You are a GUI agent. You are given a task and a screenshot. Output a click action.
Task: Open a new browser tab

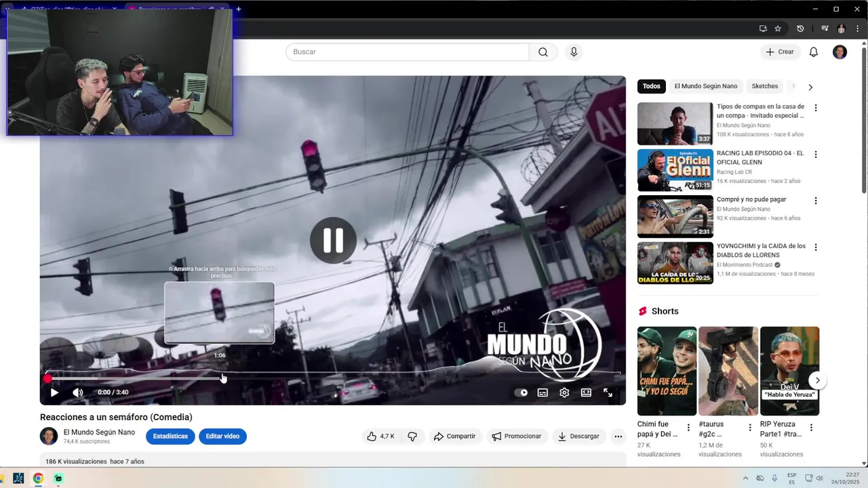[x=239, y=9]
